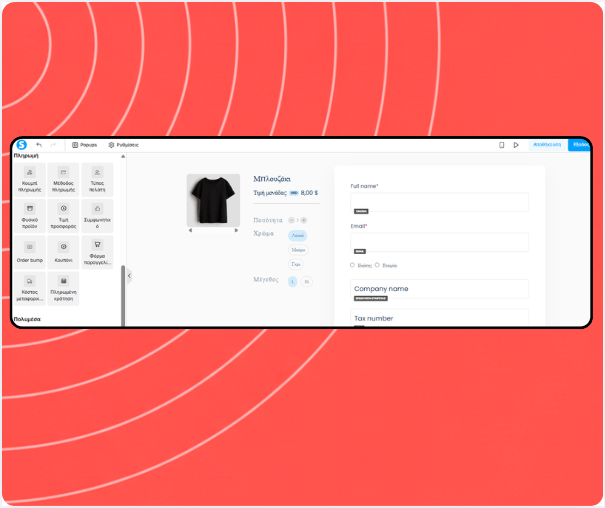Click the Company name input field
Viewport: 605px width, 508px height.
click(439, 289)
